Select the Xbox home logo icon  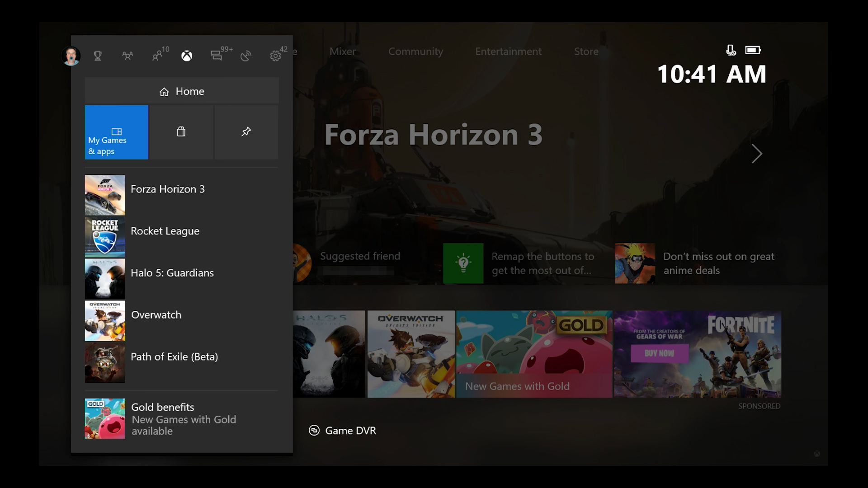(187, 56)
